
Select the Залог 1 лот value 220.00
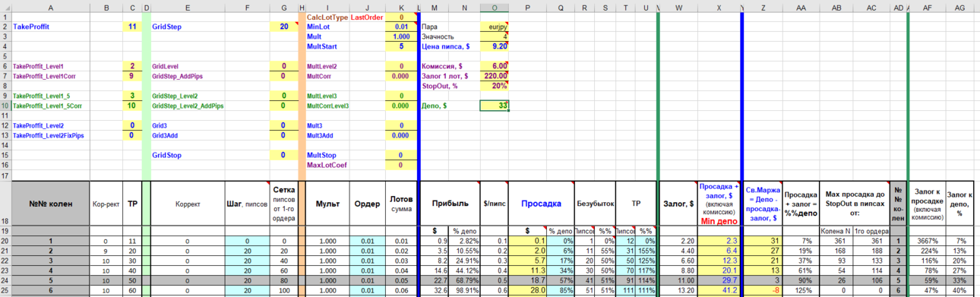(x=494, y=76)
